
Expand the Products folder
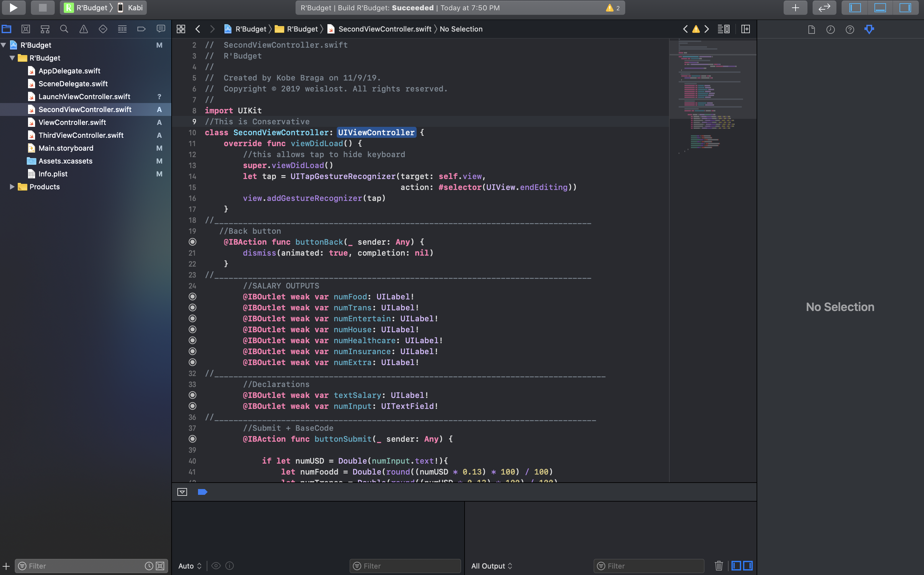pyautogui.click(x=12, y=187)
